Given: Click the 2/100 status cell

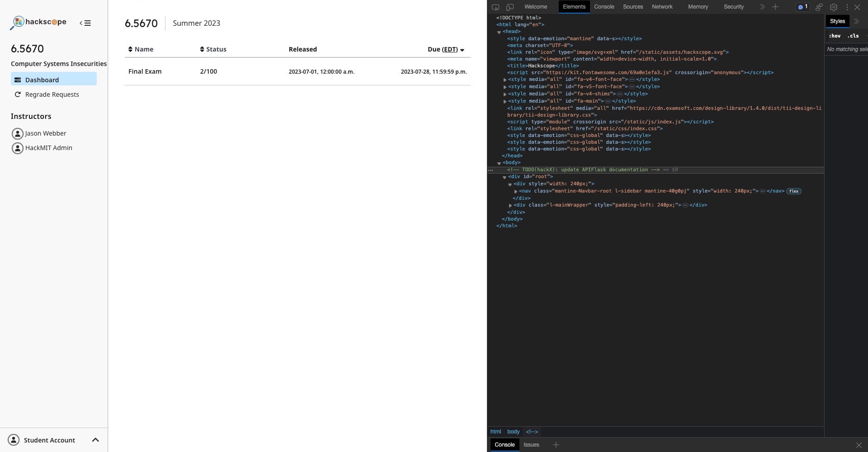Looking at the screenshot, I should (x=208, y=71).
